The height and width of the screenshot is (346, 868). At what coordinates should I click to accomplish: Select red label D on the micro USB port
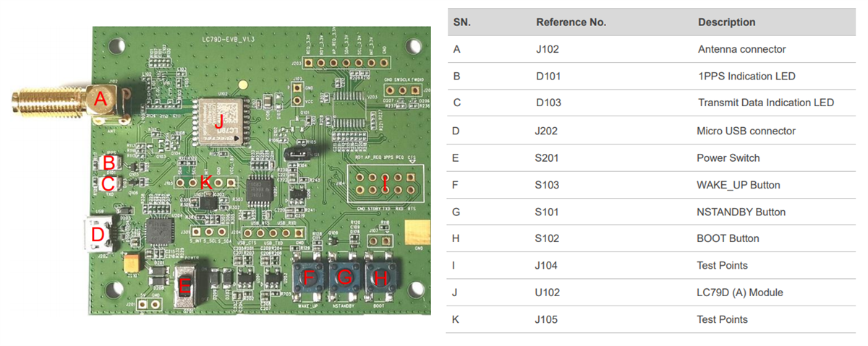pyautogui.click(x=98, y=235)
